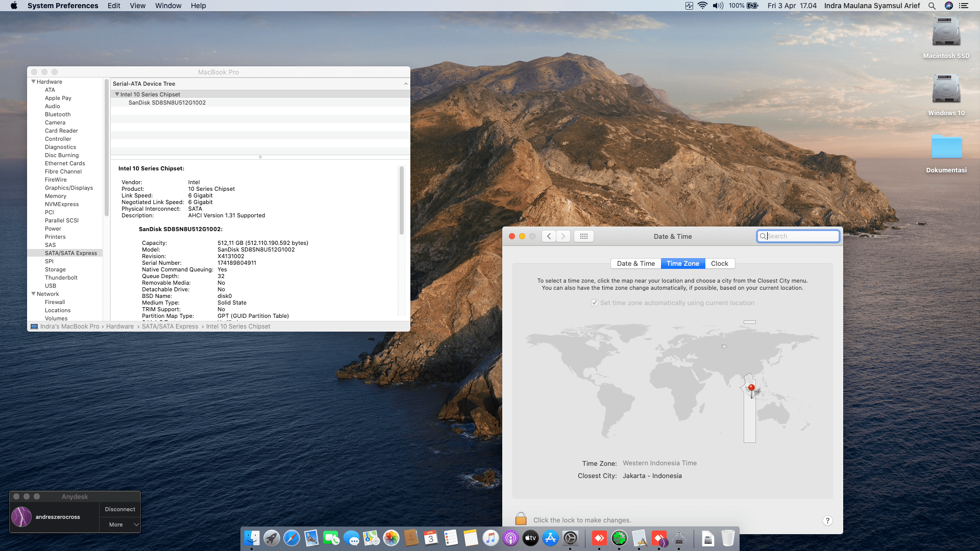Go back with the left chevron button
The width and height of the screenshot is (980, 551).
549,236
